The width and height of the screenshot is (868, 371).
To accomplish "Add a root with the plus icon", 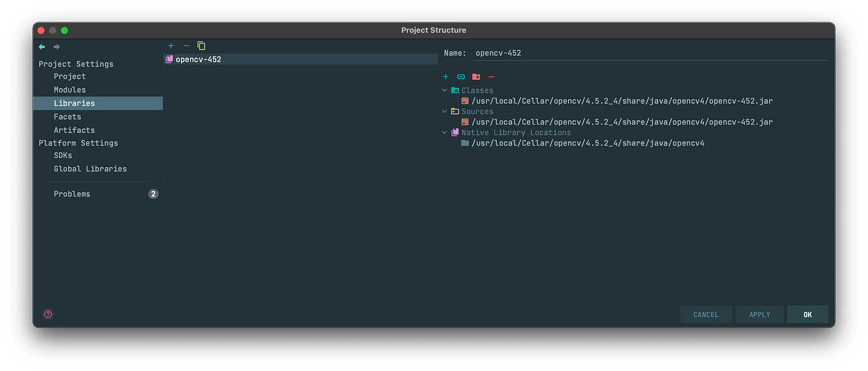I will [445, 77].
